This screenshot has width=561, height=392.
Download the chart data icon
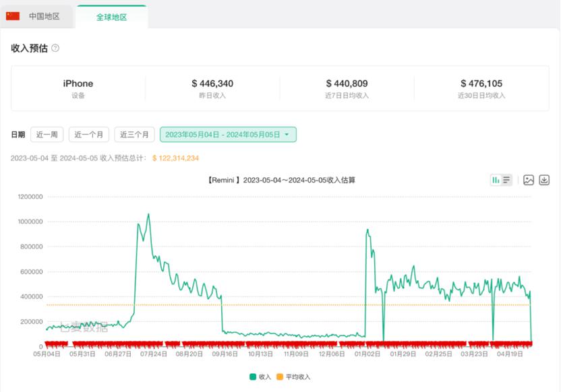544,180
